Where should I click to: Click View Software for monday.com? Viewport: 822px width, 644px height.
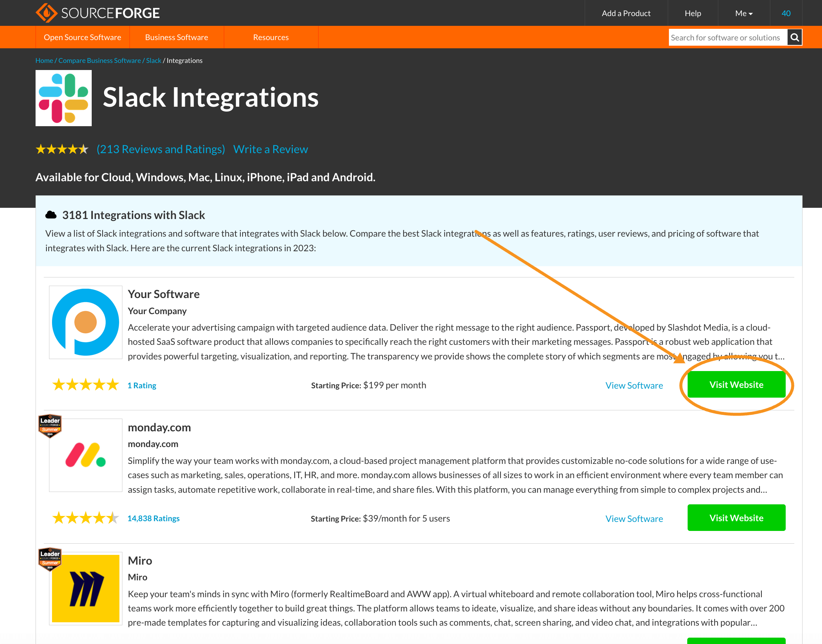(x=634, y=519)
